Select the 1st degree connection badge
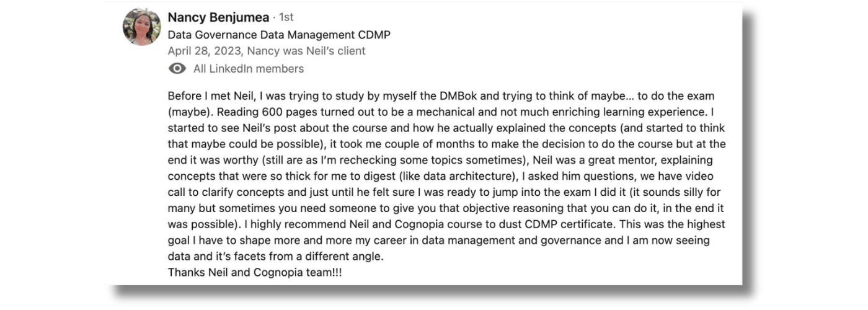868x310 pixels. pyautogui.click(x=283, y=17)
